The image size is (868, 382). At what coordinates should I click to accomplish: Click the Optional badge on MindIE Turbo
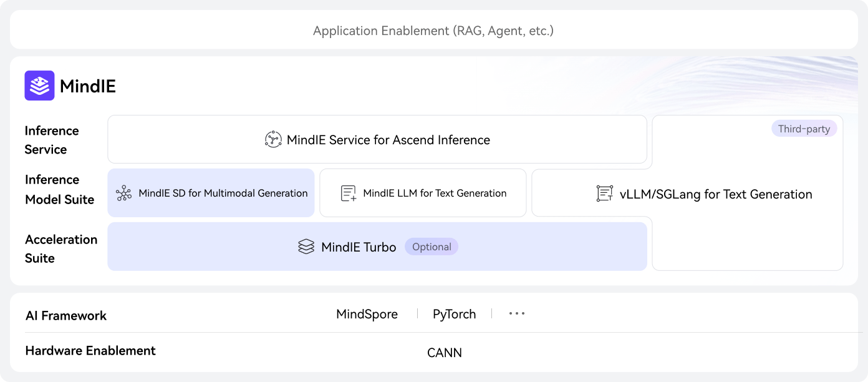click(432, 247)
